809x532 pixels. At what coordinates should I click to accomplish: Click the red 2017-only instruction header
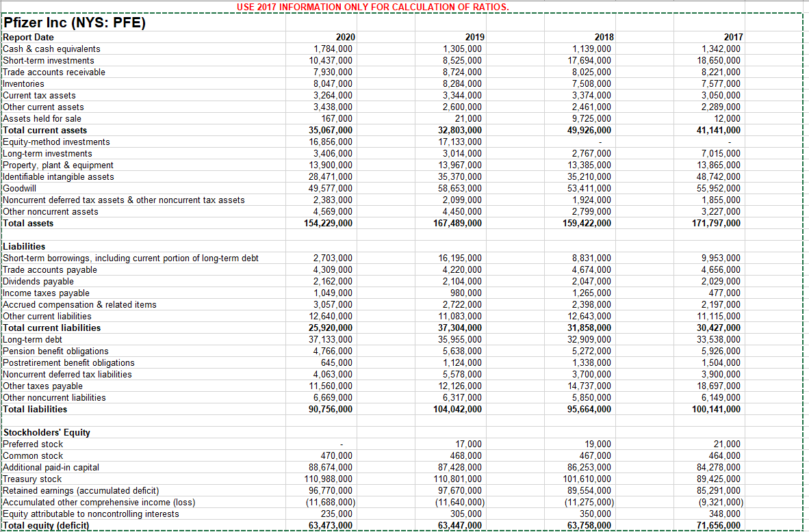(372, 8)
